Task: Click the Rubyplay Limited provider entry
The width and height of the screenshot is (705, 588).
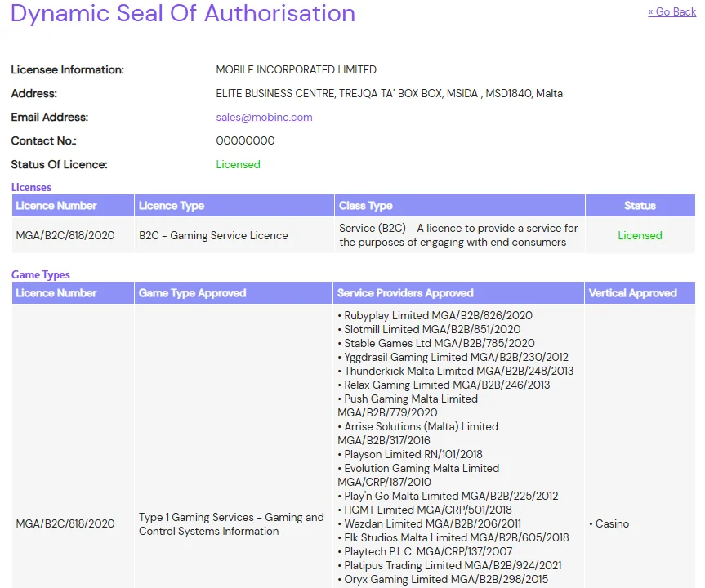Action: 438,315
